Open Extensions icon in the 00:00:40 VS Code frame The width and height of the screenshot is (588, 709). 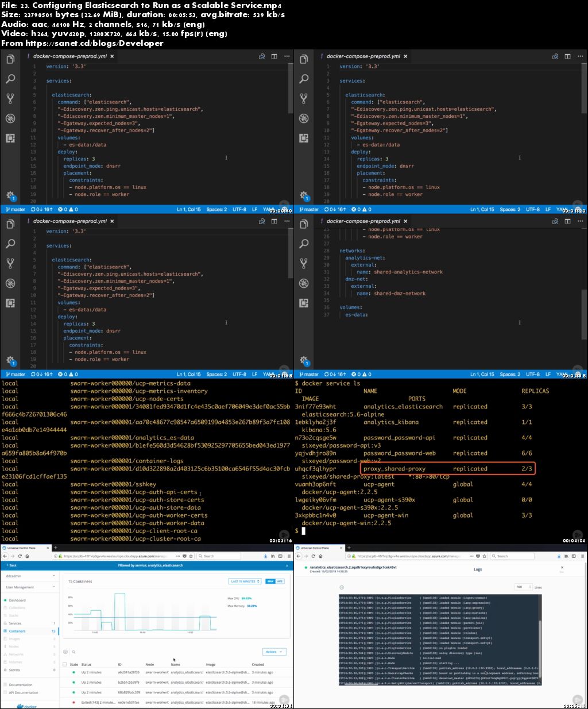[x=10, y=138]
